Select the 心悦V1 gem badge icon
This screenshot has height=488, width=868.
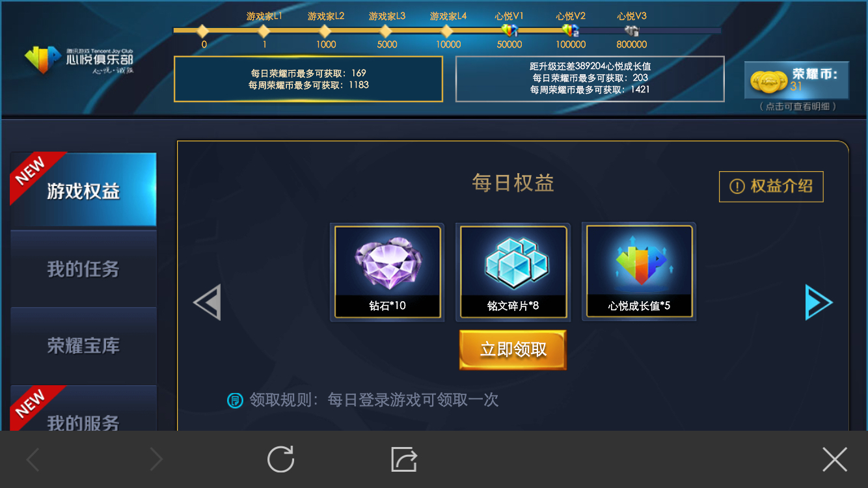tap(509, 30)
